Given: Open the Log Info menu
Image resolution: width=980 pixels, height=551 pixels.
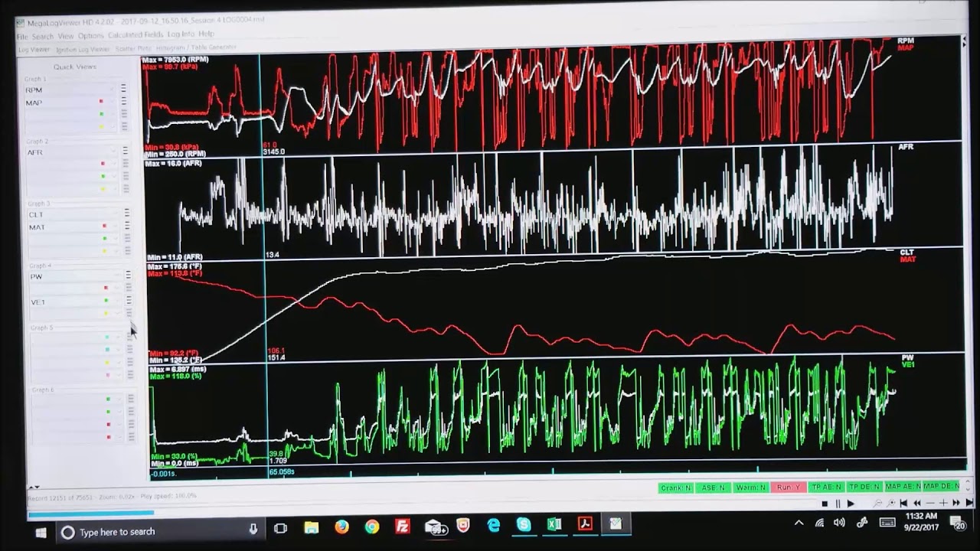Looking at the screenshot, I should [x=181, y=34].
